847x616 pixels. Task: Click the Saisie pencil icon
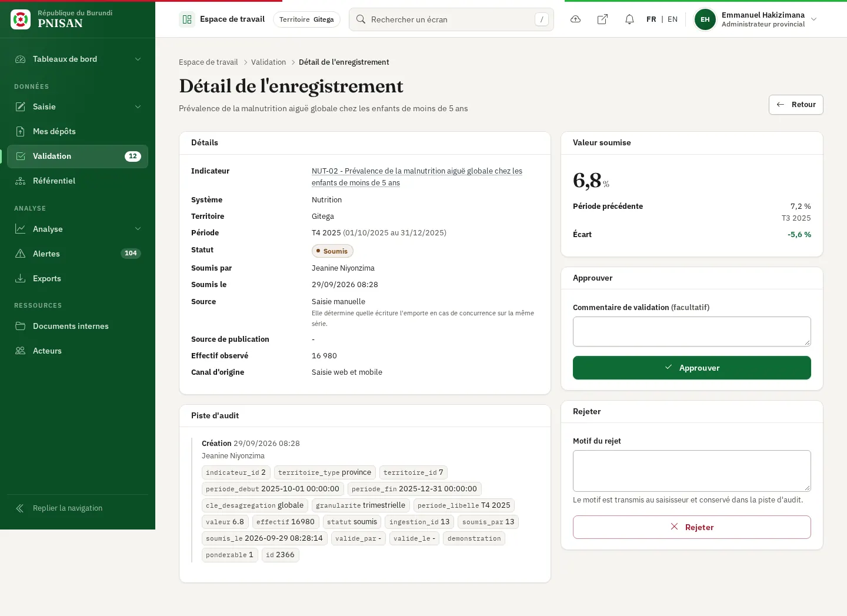21,106
